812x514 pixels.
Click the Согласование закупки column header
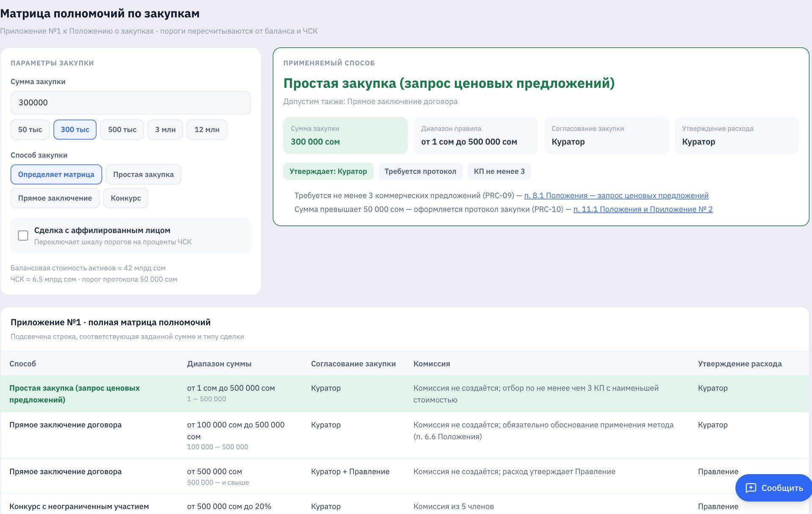click(x=353, y=364)
